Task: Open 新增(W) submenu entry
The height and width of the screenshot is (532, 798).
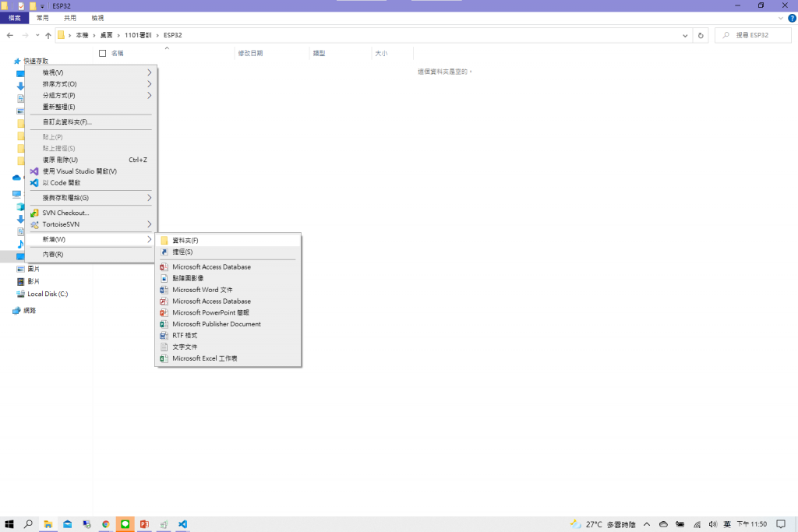Action: pos(90,239)
